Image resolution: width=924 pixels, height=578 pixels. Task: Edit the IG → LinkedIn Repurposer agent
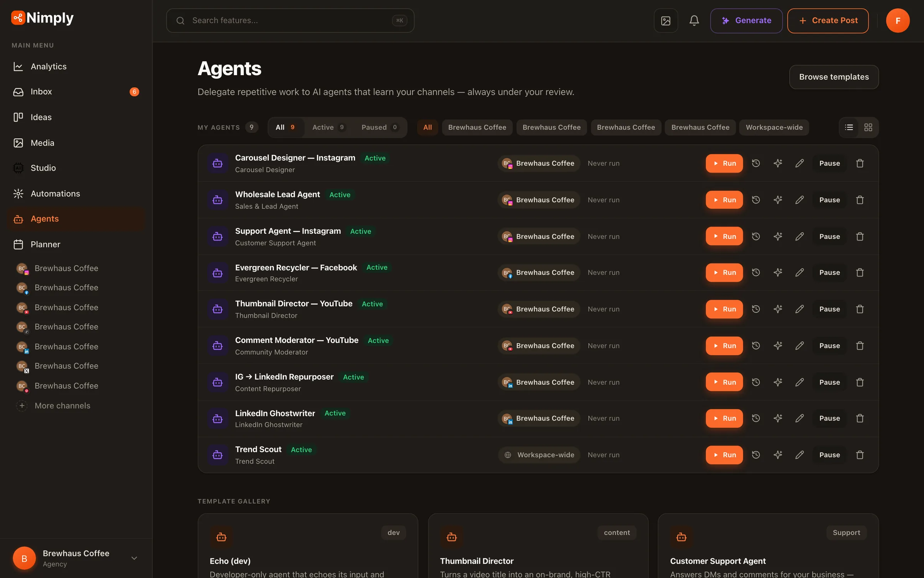point(800,382)
